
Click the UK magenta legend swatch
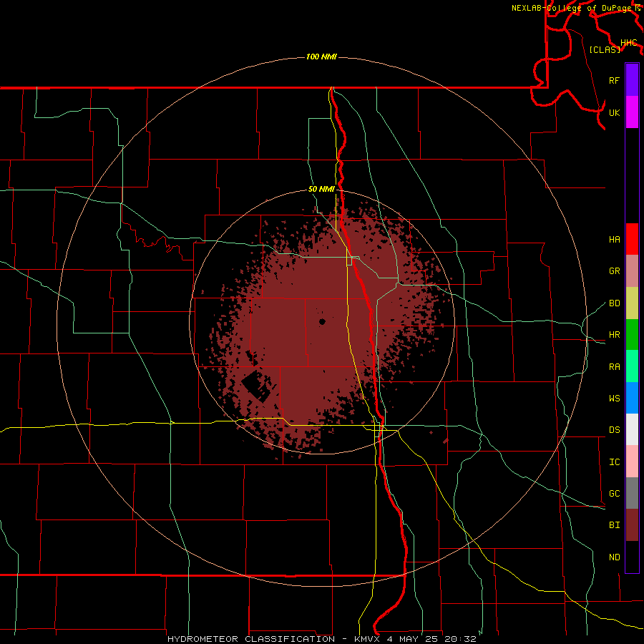tap(632, 112)
